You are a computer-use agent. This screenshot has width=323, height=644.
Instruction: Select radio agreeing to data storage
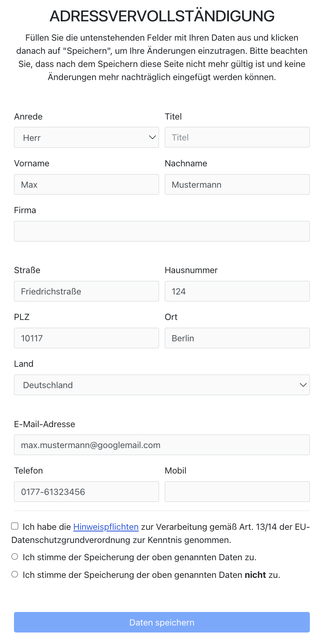(x=15, y=557)
